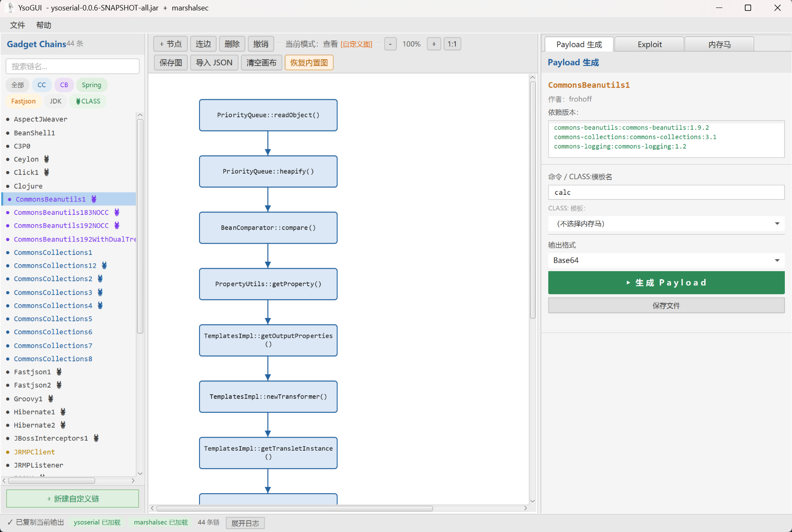The image size is (792, 532).
Task: Switch to the Exploit tab
Action: tap(649, 44)
